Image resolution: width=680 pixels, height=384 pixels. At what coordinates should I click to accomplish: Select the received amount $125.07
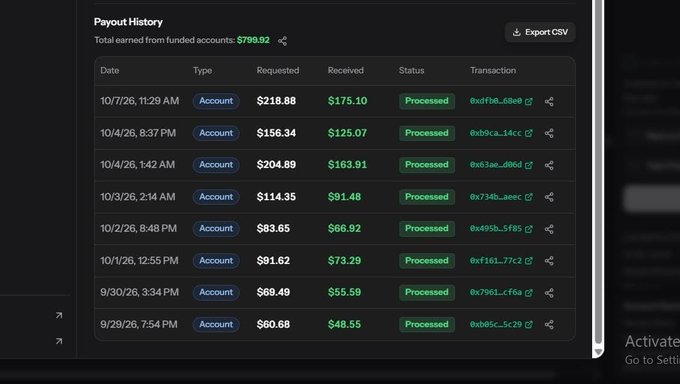347,133
